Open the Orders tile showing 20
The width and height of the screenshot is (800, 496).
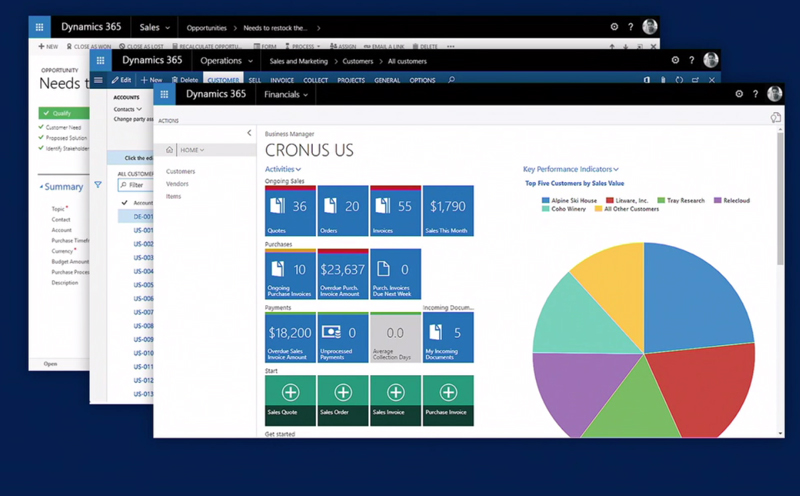(x=343, y=211)
